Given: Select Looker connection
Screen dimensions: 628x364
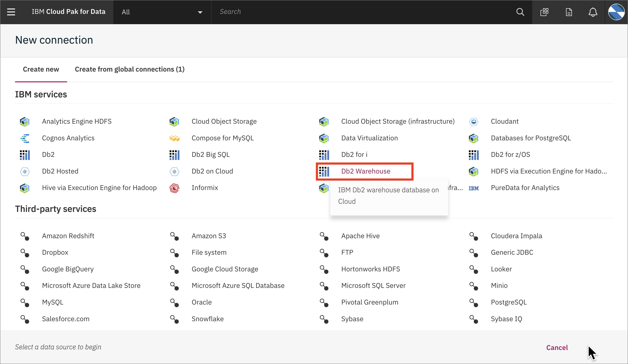Looking at the screenshot, I should pyautogui.click(x=501, y=269).
